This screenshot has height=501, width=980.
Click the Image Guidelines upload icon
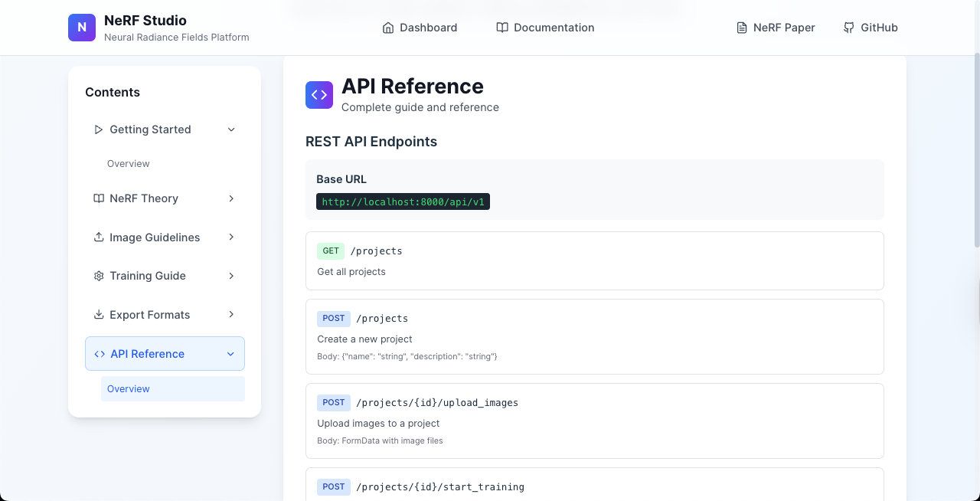pyautogui.click(x=99, y=237)
